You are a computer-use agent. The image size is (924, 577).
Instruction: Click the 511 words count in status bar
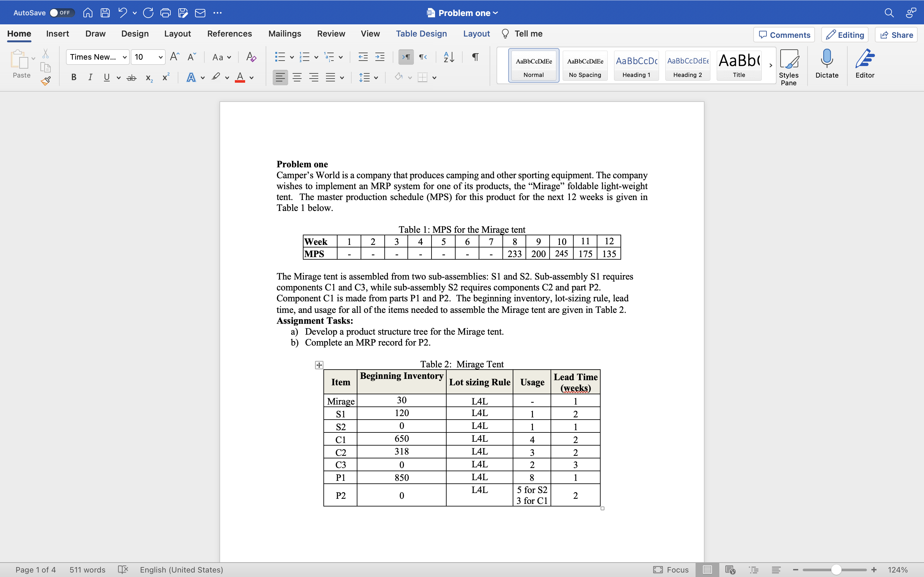click(x=87, y=570)
